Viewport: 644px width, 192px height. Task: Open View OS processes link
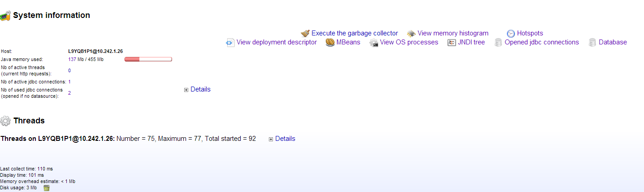(x=409, y=42)
